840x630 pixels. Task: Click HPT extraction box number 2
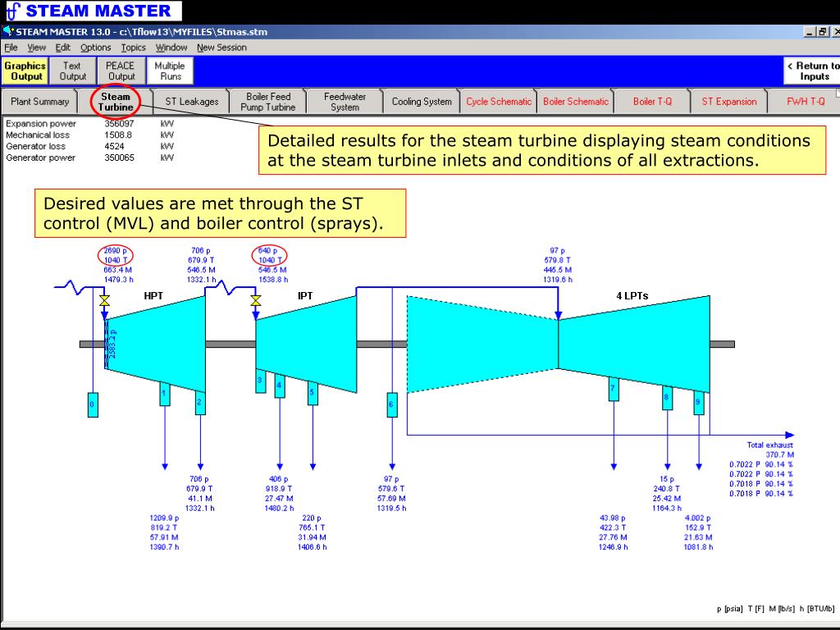point(200,402)
